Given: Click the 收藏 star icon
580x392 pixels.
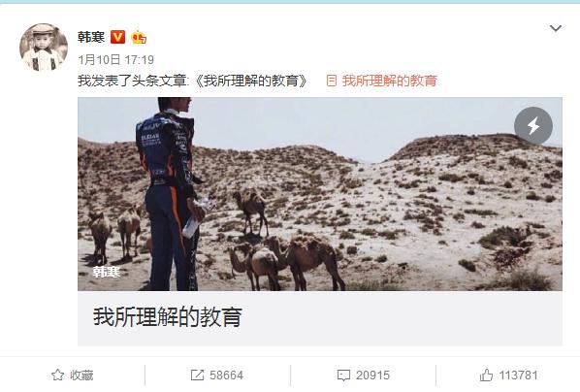Looking at the screenshot, I should click(57, 375).
